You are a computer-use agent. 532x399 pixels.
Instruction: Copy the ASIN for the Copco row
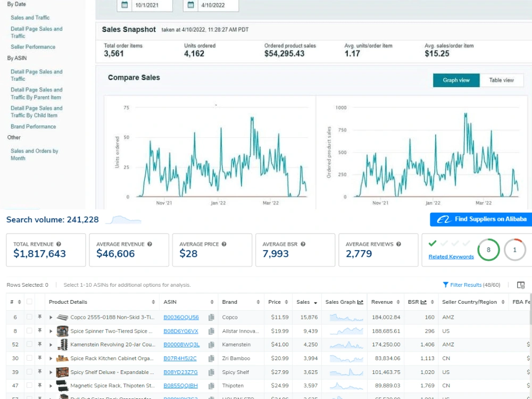(x=211, y=317)
